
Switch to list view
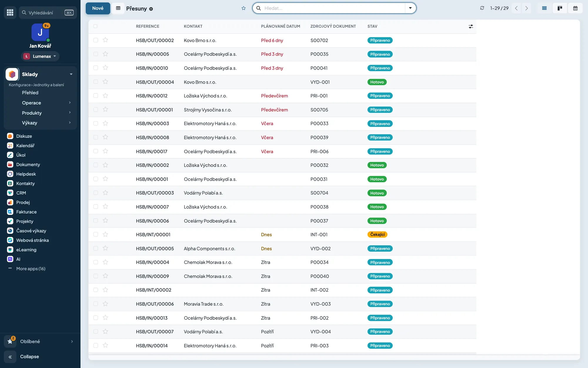[544, 8]
